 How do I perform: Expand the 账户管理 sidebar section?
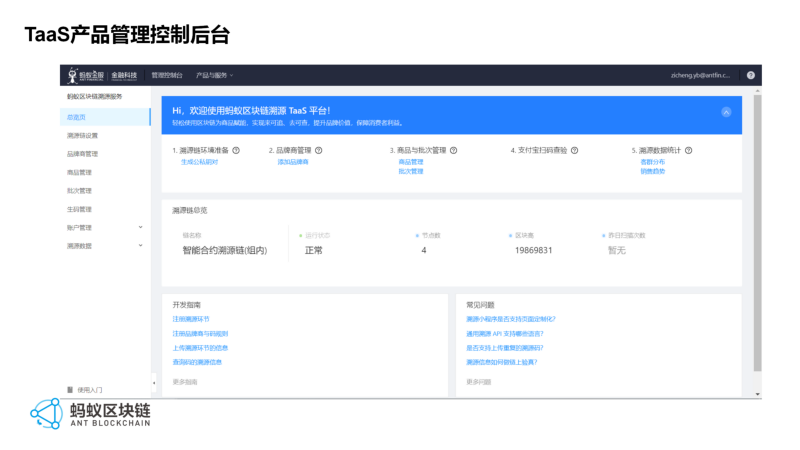point(105,228)
